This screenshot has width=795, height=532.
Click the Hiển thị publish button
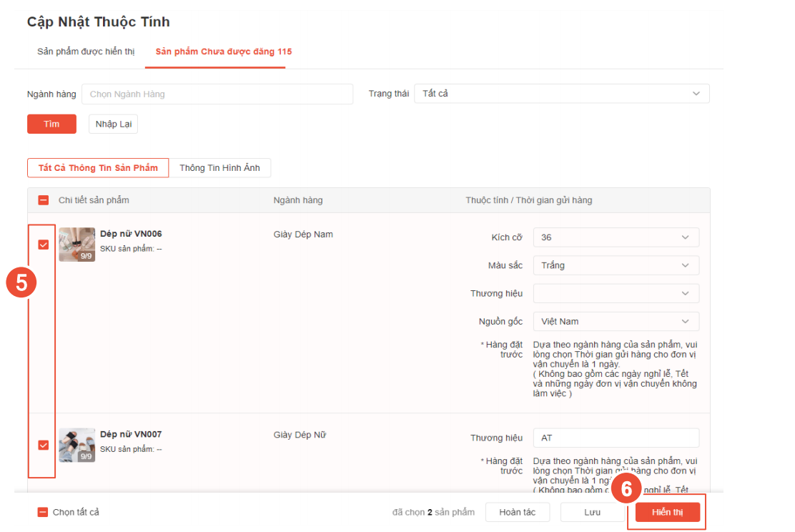tap(667, 512)
